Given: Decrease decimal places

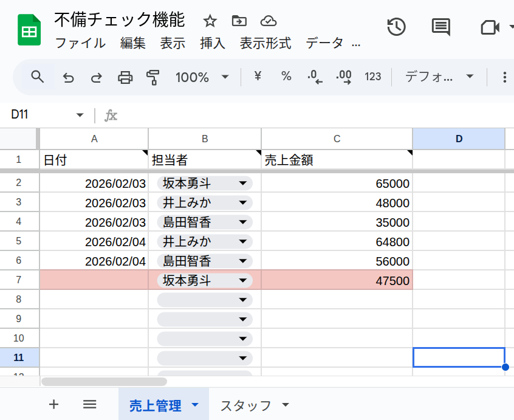Looking at the screenshot, I should coord(314,77).
